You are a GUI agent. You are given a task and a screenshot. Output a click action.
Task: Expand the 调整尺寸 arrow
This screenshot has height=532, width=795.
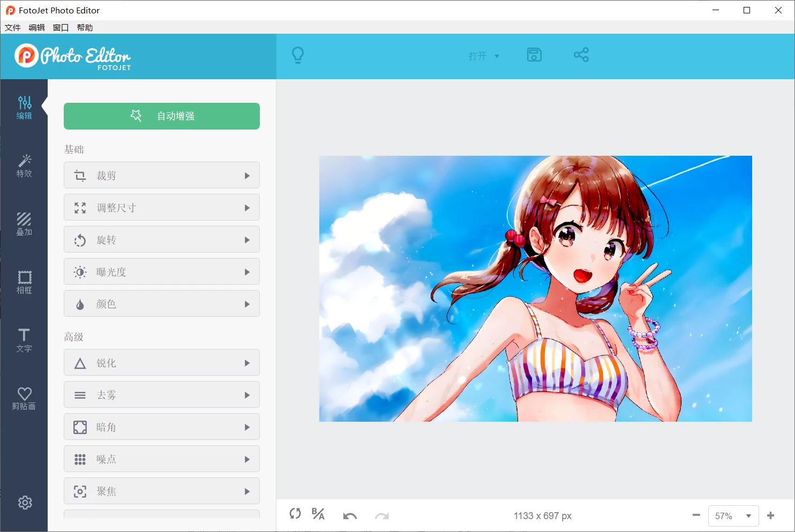pos(247,208)
